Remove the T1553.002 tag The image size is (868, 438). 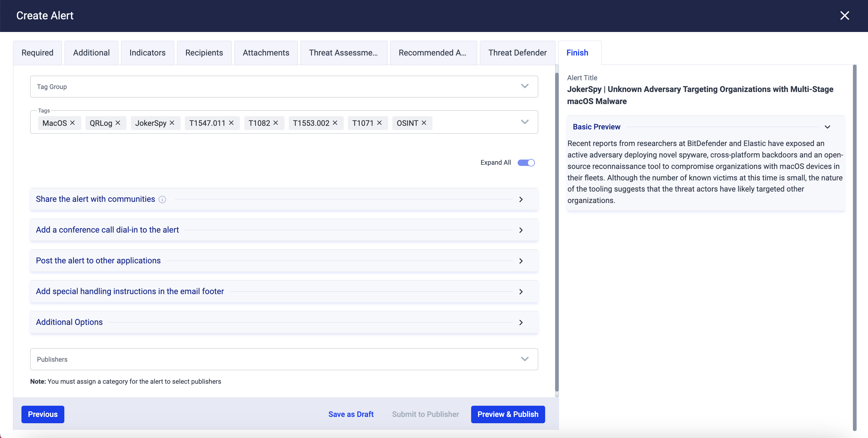click(x=335, y=123)
